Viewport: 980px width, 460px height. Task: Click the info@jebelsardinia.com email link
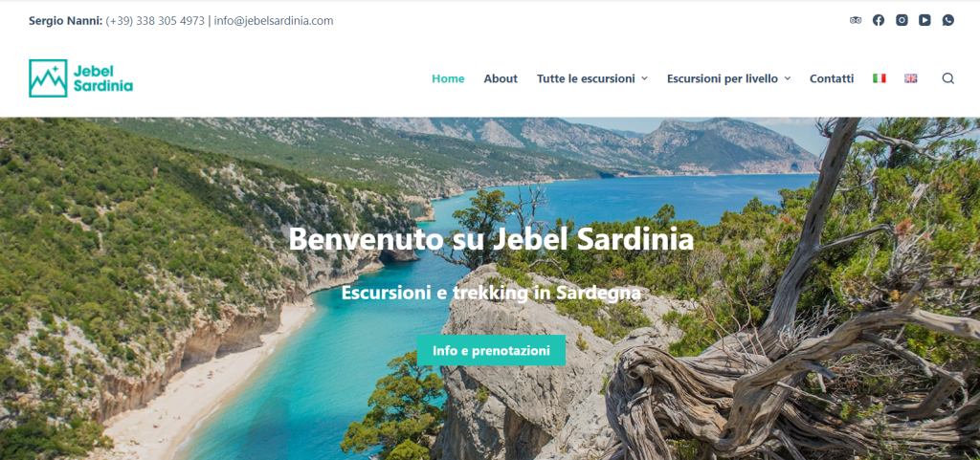pos(274,21)
